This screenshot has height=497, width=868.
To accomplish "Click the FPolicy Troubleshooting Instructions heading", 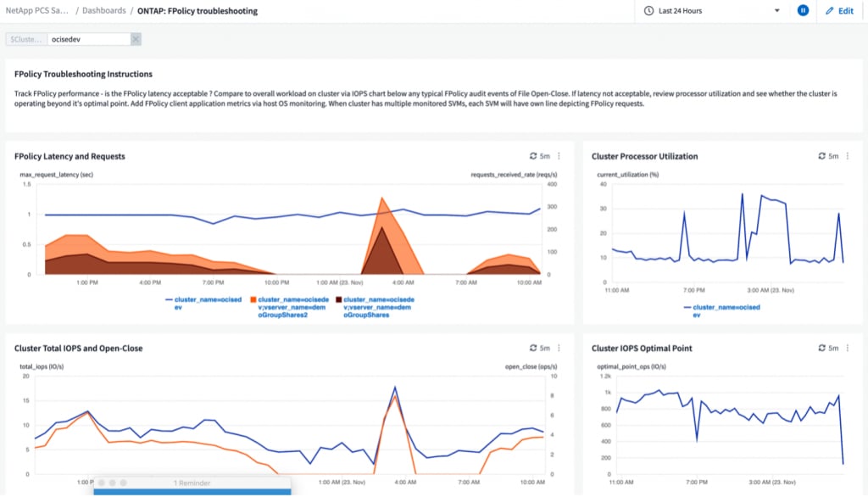I will click(x=83, y=75).
